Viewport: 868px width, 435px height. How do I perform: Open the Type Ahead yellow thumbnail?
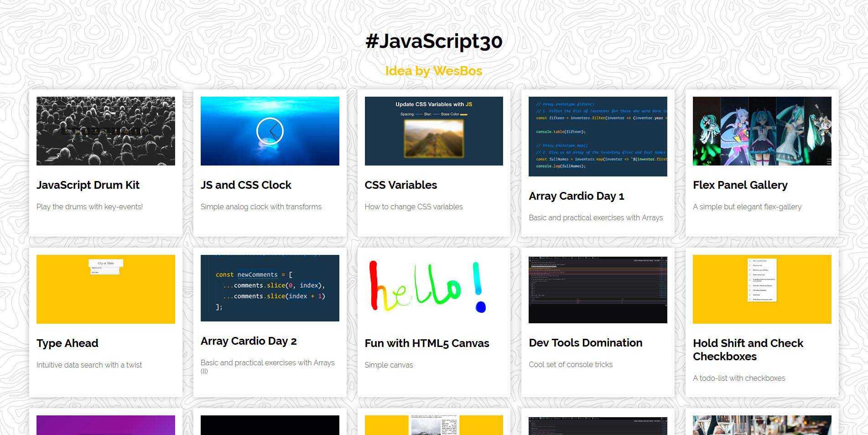point(105,289)
